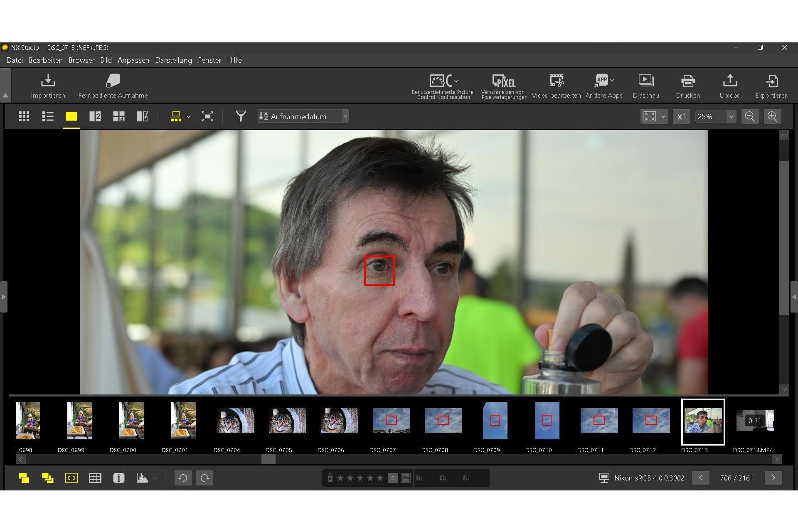Click the Upload icon
The image size is (798, 532).
point(730,81)
